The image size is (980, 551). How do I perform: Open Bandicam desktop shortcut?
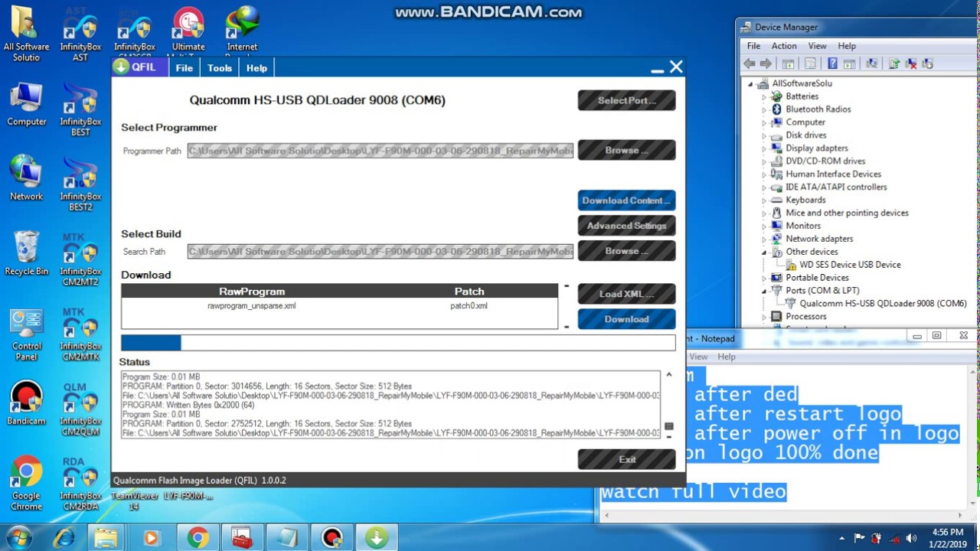click(x=26, y=403)
